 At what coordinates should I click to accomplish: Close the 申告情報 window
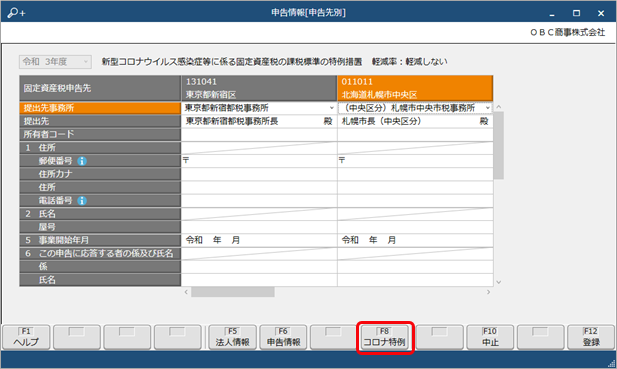coord(601,13)
